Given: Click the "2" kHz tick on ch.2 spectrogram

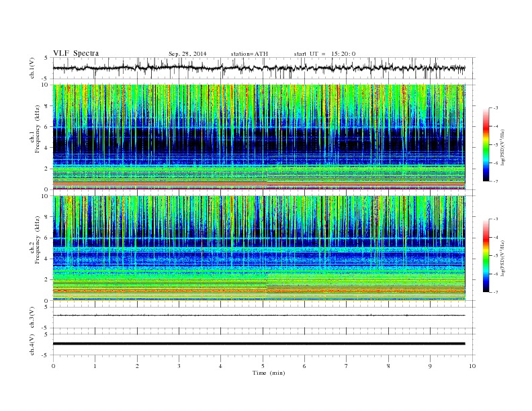Looking at the screenshot, I should (47, 280).
